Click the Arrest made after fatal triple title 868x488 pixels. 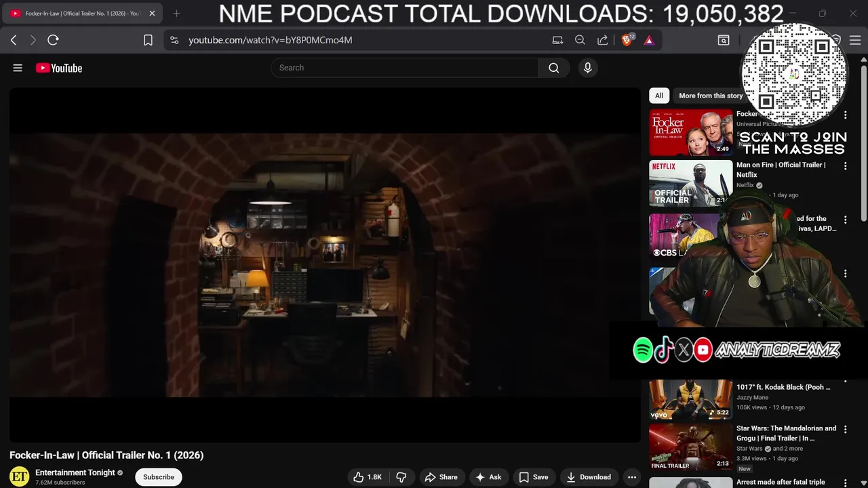click(781, 483)
